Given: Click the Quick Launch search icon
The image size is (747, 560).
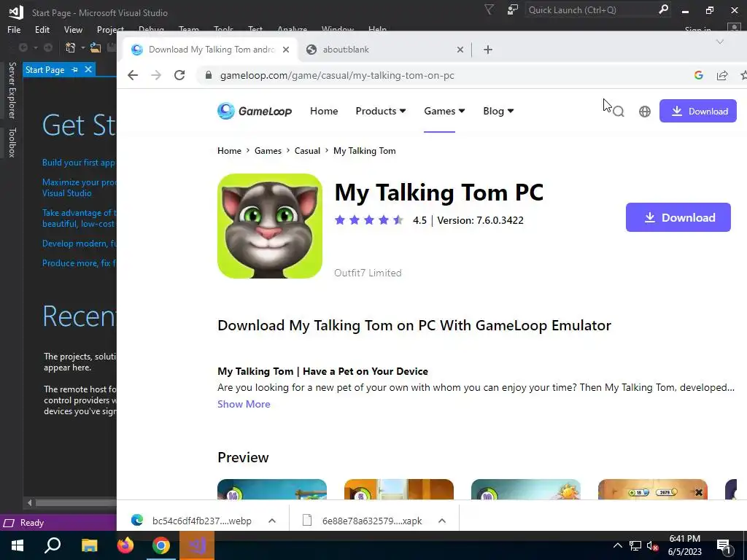Looking at the screenshot, I should 663,9.
